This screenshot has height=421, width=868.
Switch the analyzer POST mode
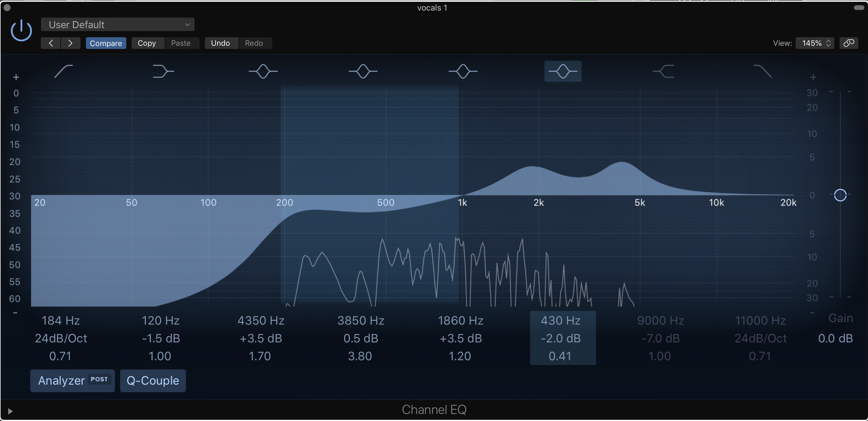[99, 379]
